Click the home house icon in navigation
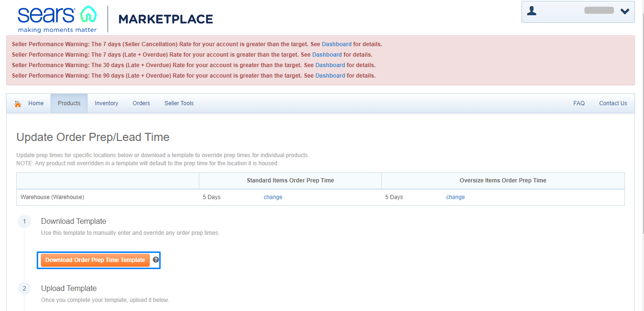The height and width of the screenshot is (311, 644). (x=18, y=104)
